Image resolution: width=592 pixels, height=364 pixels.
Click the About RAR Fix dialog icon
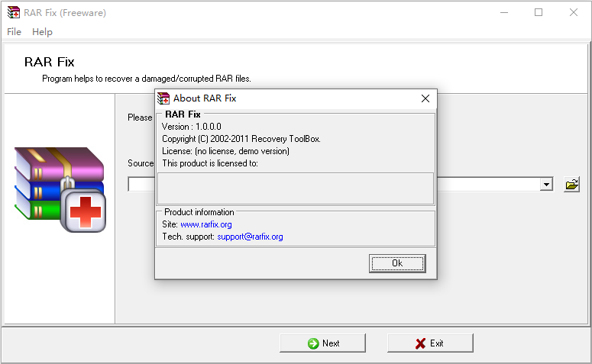point(163,98)
